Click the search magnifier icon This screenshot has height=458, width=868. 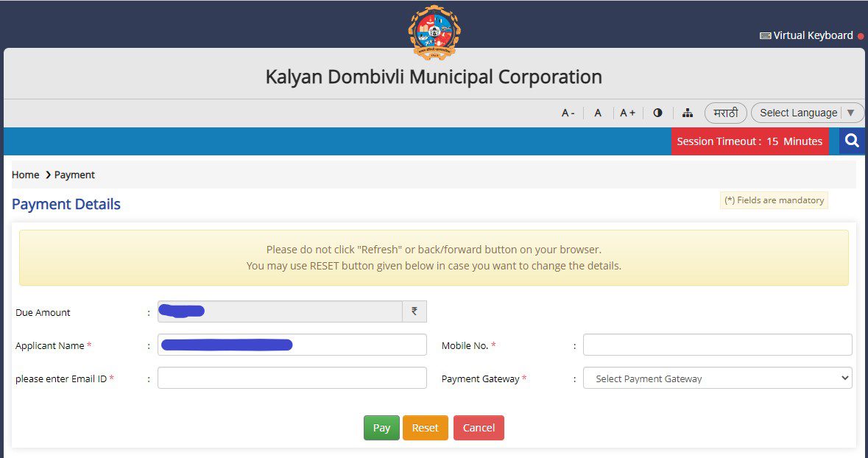(852, 141)
